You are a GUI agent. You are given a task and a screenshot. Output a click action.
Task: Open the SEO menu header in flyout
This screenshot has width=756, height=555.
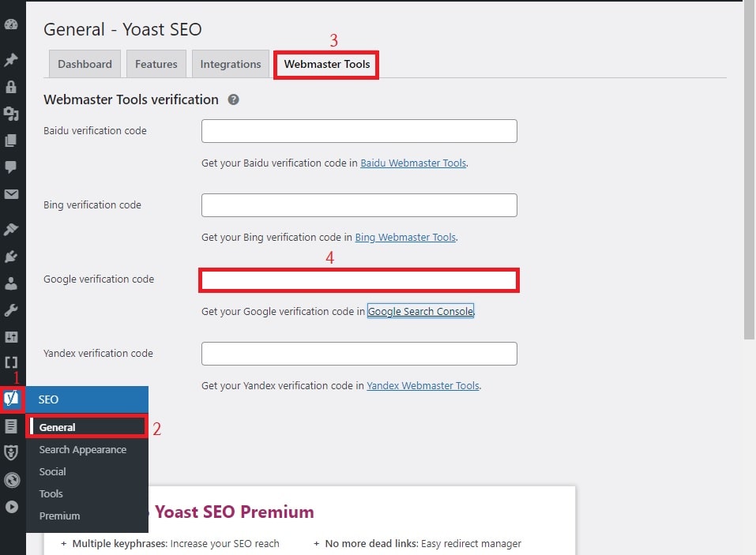coord(87,399)
